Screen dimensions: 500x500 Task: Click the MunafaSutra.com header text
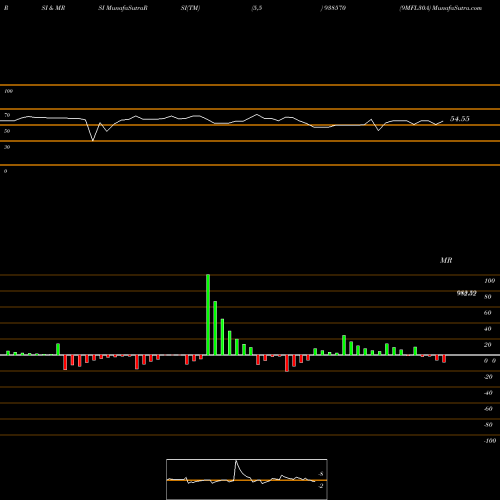[457, 8]
